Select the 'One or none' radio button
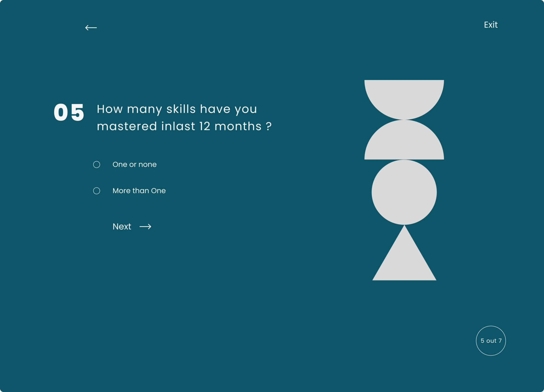Viewport: 544px width, 392px height. click(x=97, y=165)
